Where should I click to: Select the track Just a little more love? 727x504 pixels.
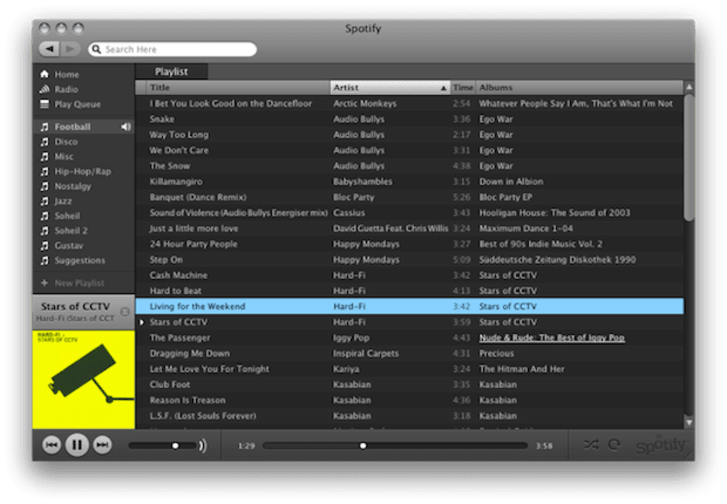[x=409, y=228]
